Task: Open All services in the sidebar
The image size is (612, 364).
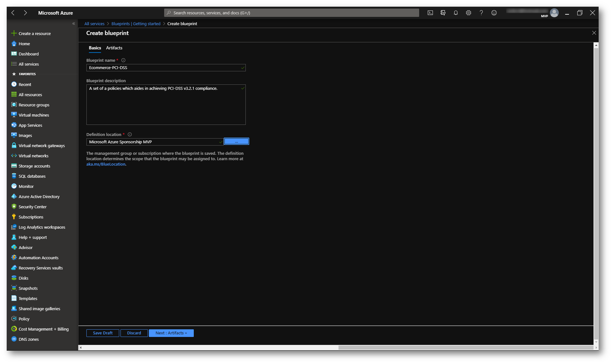Action: tap(25, 64)
